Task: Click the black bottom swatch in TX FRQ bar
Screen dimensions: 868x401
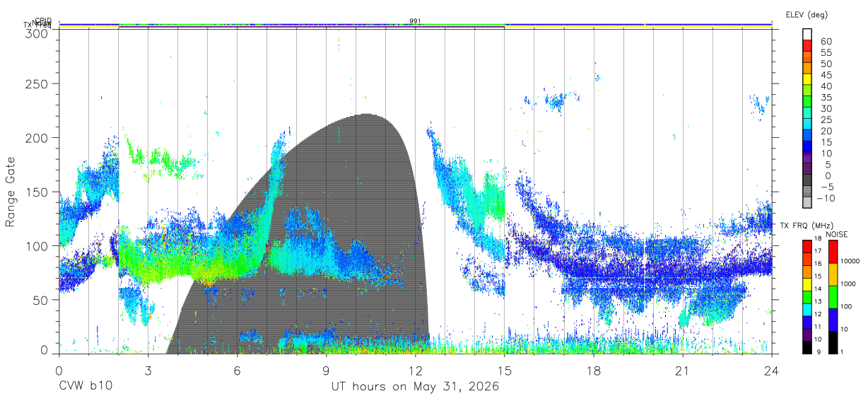Action: point(807,347)
